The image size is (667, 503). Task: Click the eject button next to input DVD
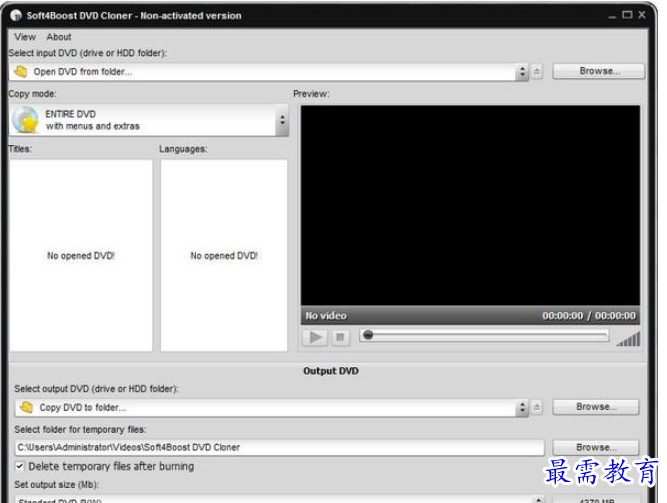pos(537,71)
